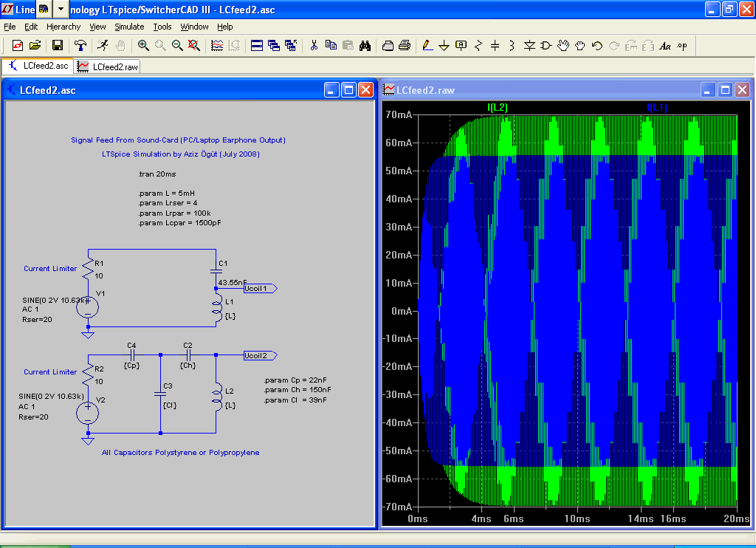The image size is (756, 548).
Task: Select the Label Net tool
Action: [x=461, y=45]
